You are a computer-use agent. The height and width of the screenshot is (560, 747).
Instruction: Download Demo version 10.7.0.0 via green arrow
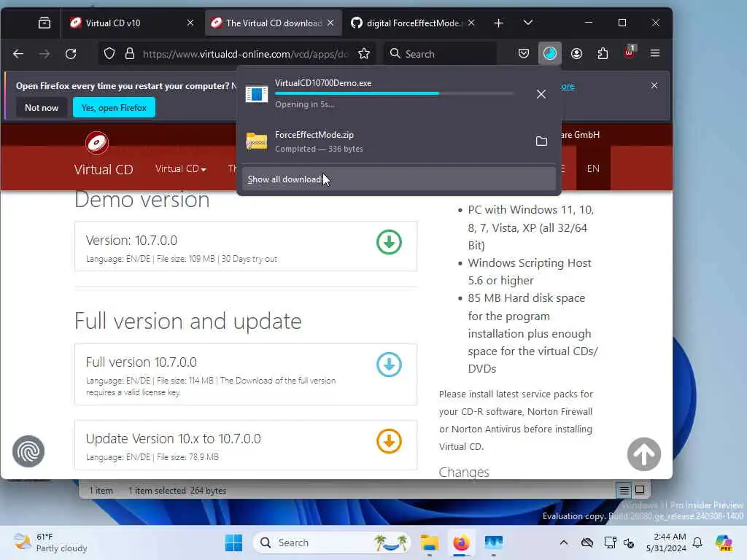click(389, 242)
